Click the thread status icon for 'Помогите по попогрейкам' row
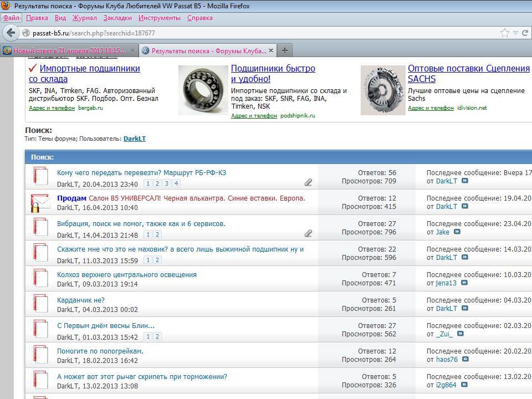The image size is (532, 399). point(40,354)
